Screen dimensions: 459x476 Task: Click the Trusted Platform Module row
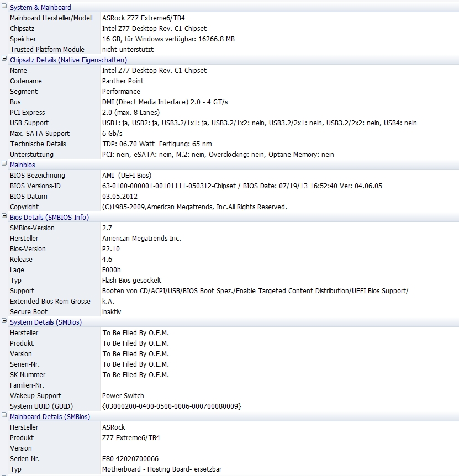[x=234, y=50]
